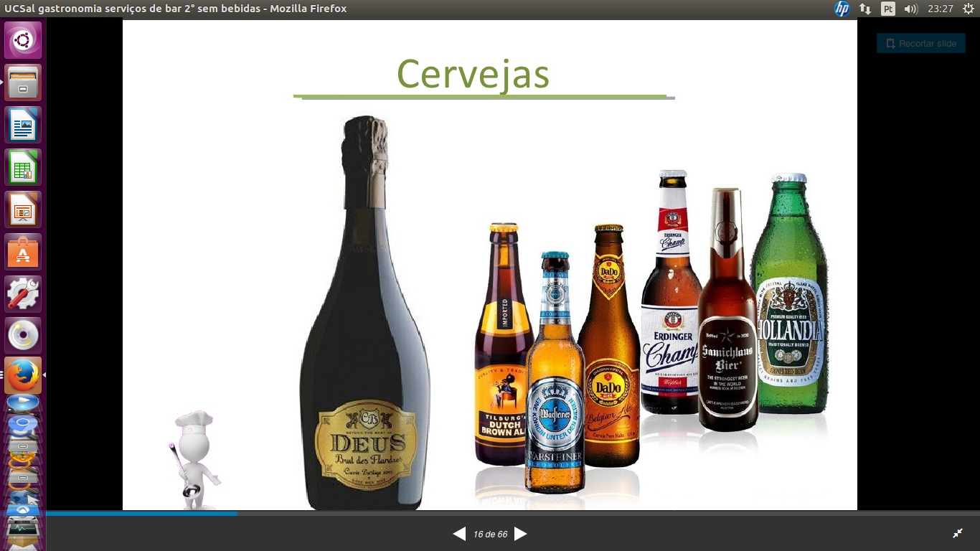
Task: Launch LibreOffice Writer from the launcher
Action: 23,125
